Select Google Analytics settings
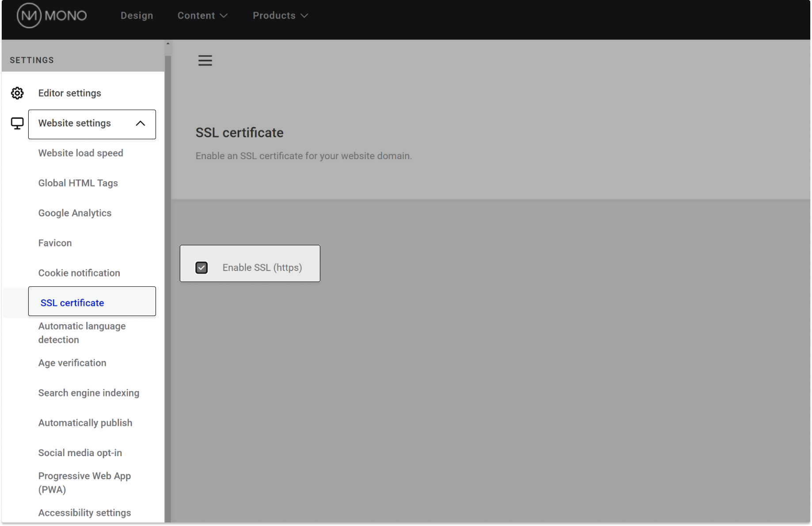Image resolution: width=812 pixels, height=526 pixels. pos(75,213)
